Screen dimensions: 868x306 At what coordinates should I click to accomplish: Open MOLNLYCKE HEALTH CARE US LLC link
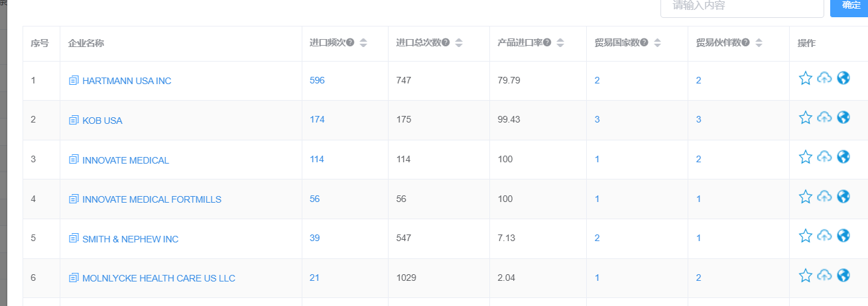(x=158, y=278)
